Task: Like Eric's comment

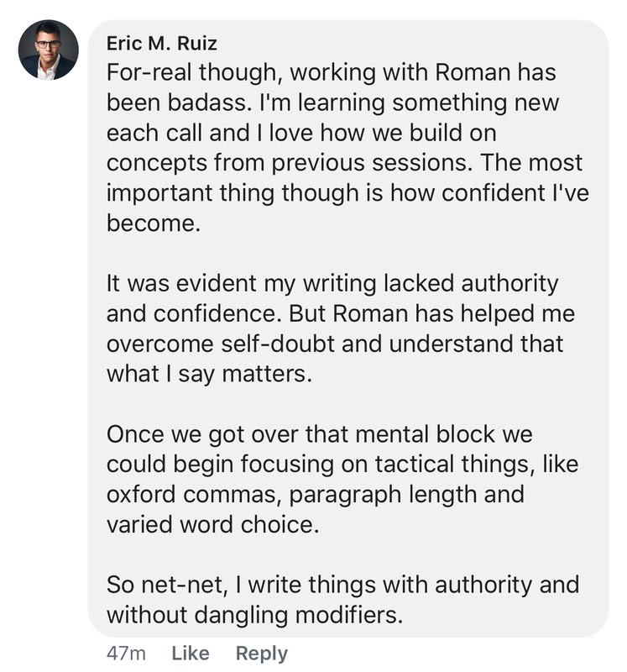Action: click(x=191, y=653)
